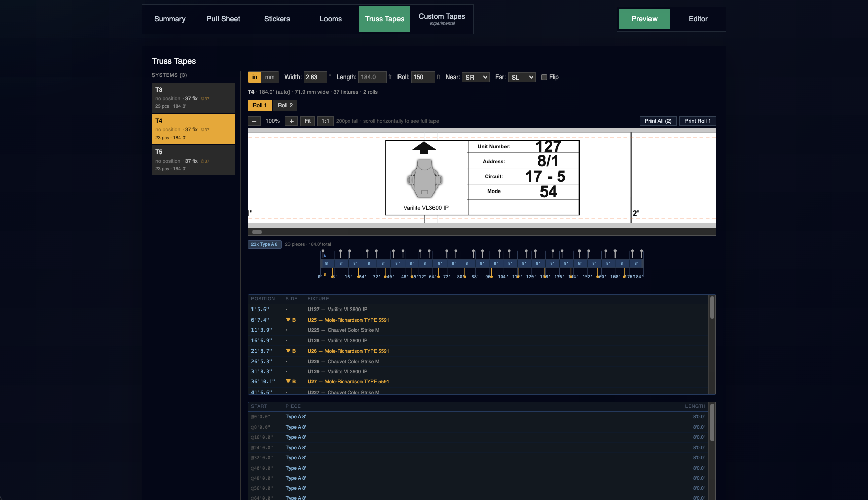Screen dimensions: 868x500
Task: Edit the Roll length field
Action: tap(423, 77)
